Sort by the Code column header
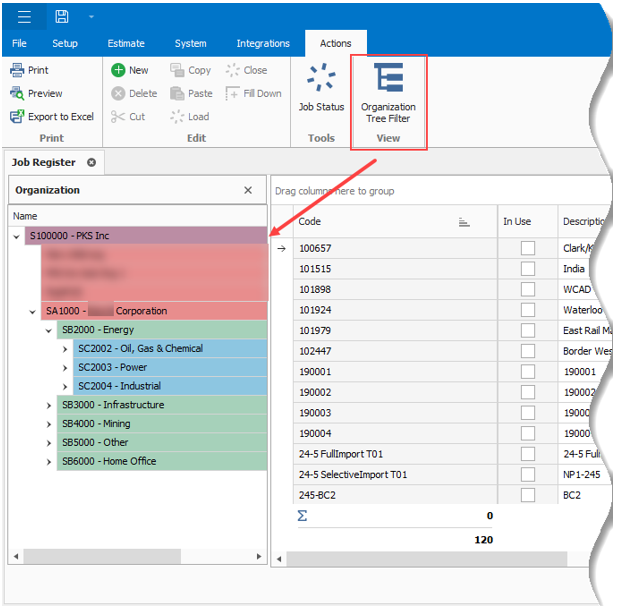The image size is (620, 614). (380, 222)
